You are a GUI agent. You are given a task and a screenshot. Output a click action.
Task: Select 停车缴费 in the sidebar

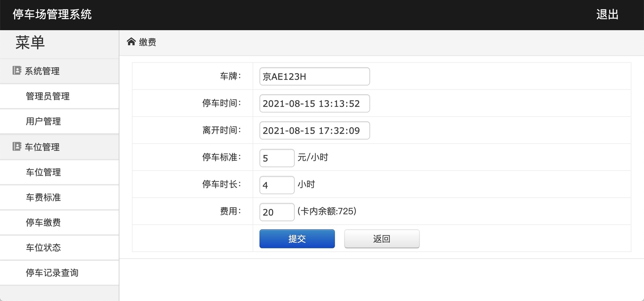pos(43,222)
